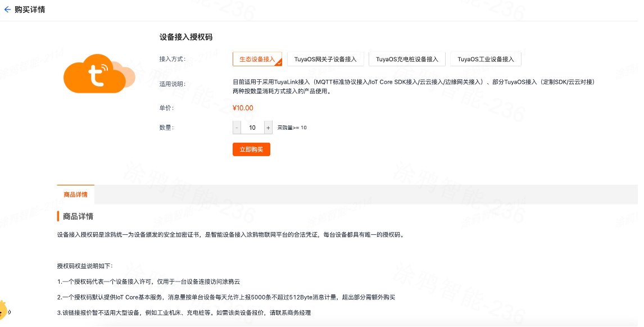The width and height of the screenshot is (644, 327).
Task: Select TuyaOS网关子设备接入 option
Action: [325, 59]
